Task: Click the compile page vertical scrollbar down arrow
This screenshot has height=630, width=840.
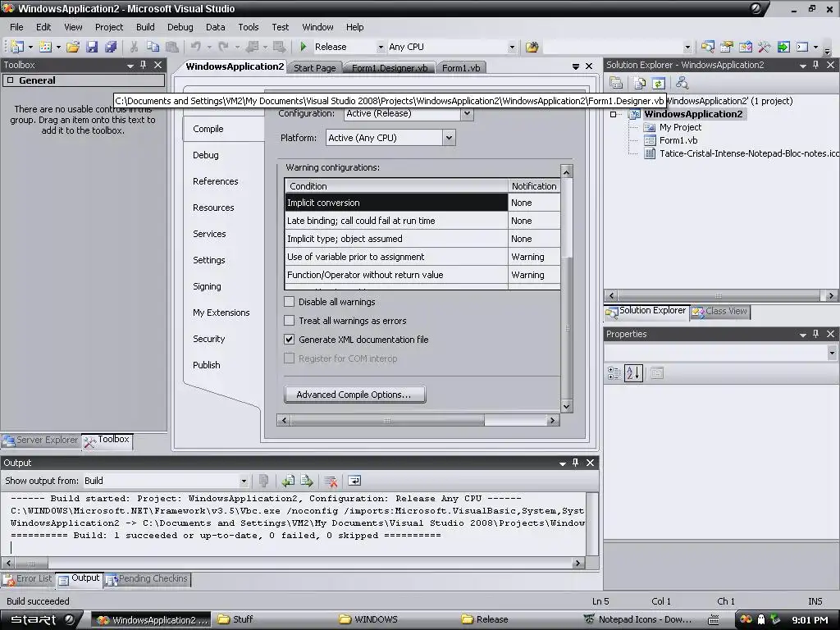Action: (566, 407)
